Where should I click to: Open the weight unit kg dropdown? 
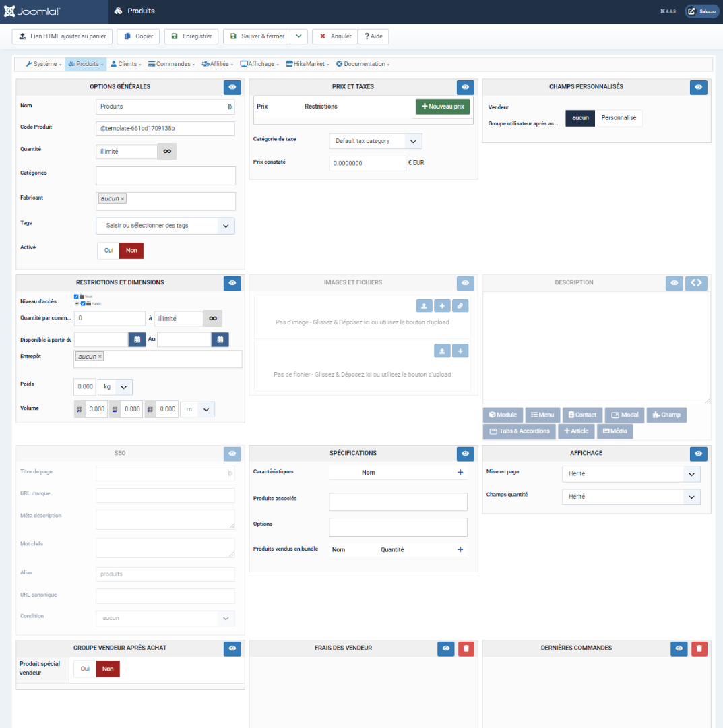click(x=115, y=387)
